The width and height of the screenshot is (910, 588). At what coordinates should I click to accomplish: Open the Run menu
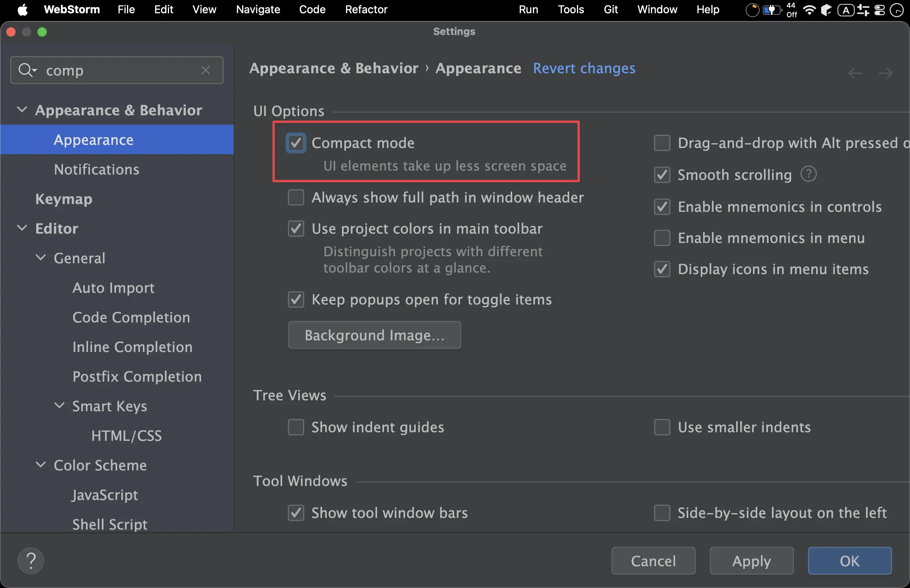click(x=528, y=9)
